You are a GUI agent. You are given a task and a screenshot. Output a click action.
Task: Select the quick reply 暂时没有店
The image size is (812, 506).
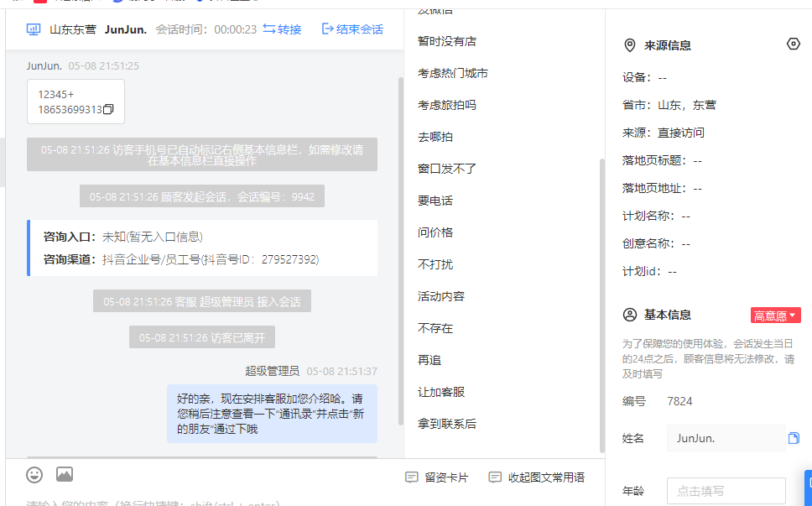point(447,41)
